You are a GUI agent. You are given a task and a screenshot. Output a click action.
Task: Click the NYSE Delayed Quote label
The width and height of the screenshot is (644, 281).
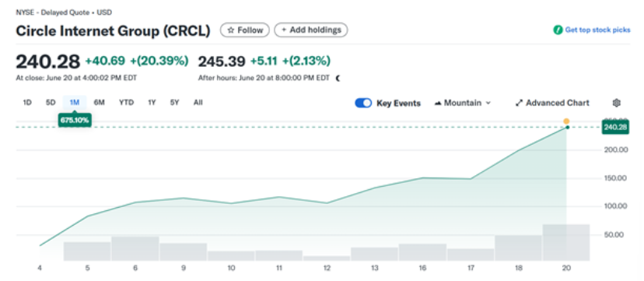pos(64,12)
